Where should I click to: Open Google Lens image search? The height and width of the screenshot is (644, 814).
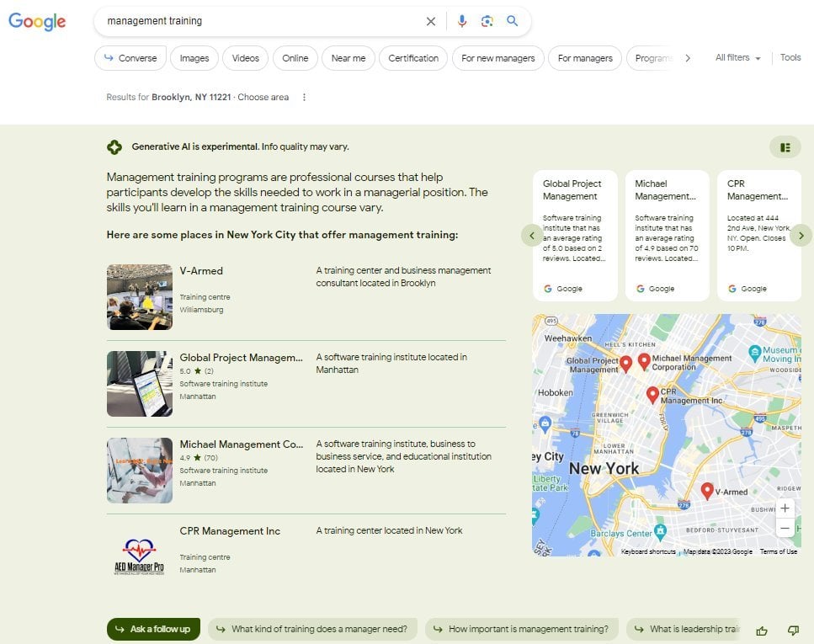coord(487,21)
